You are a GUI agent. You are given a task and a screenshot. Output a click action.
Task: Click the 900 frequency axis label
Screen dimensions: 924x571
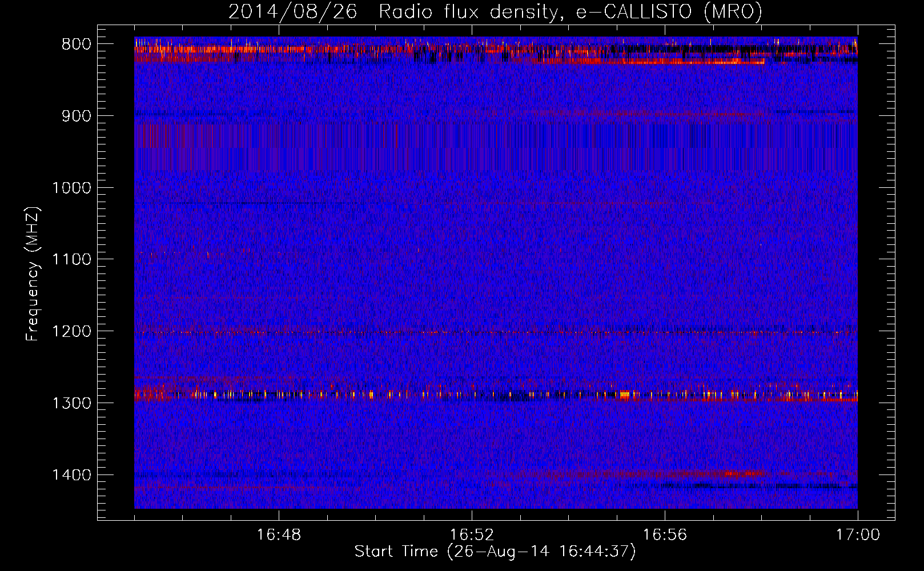(77, 116)
